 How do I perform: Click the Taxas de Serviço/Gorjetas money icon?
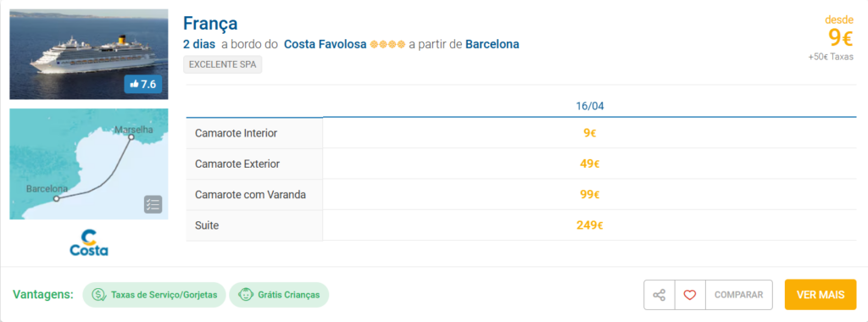98,295
